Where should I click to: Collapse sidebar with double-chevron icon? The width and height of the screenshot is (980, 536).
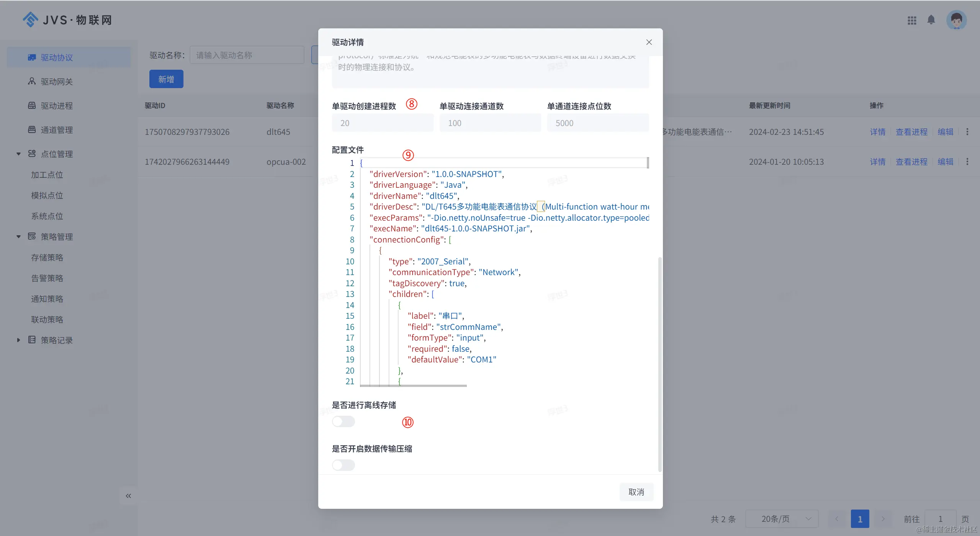pyautogui.click(x=128, y=496)
